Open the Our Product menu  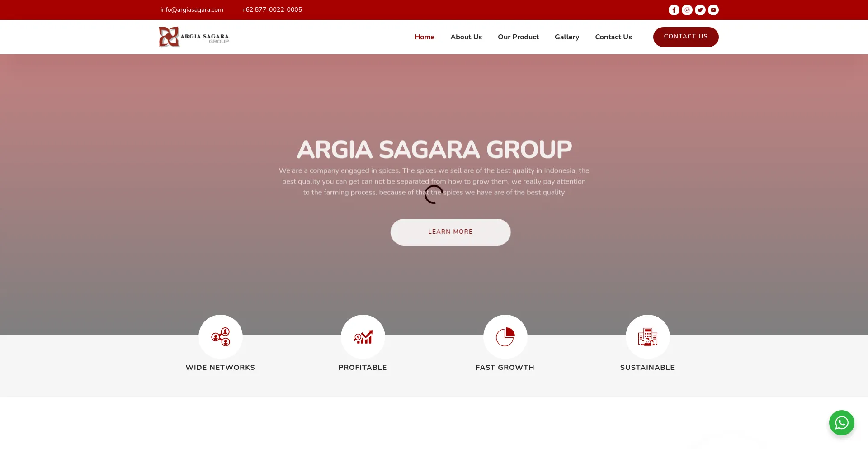click(518, 37)
